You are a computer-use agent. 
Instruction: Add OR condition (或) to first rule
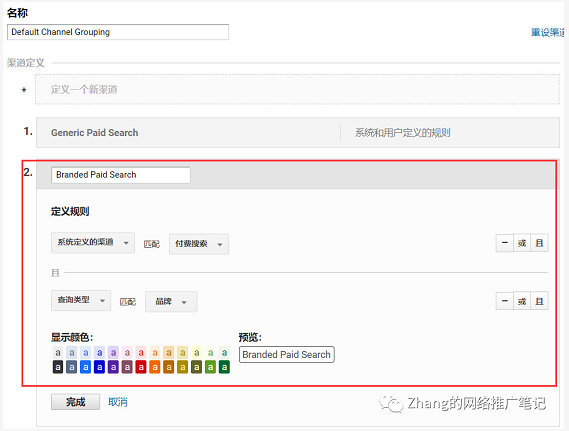click(522, 243)
